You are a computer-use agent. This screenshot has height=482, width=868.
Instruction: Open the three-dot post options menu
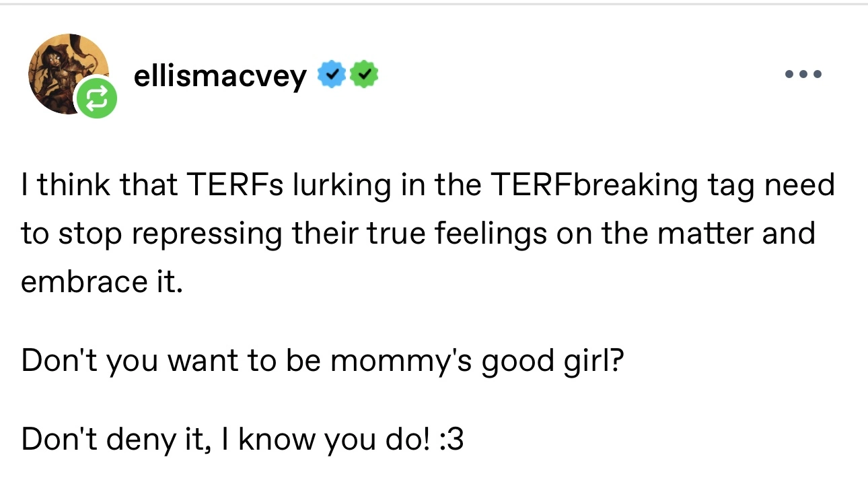click(x=803, y=74)
